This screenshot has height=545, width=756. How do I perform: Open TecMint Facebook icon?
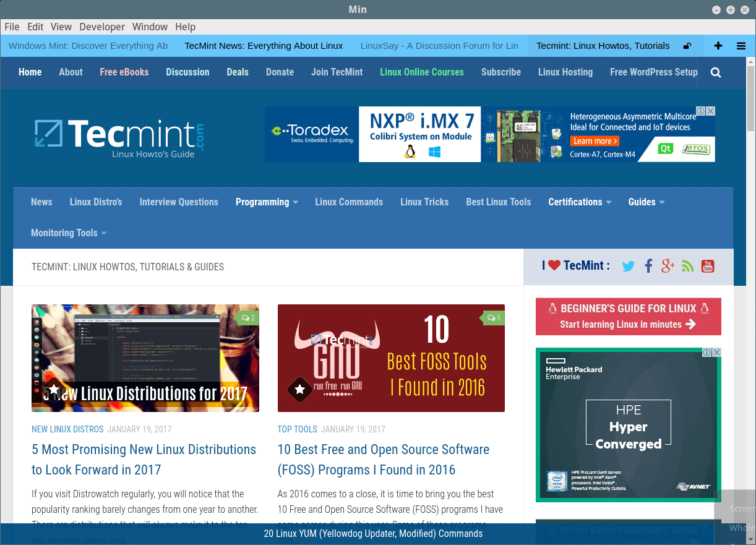point(648,266)
